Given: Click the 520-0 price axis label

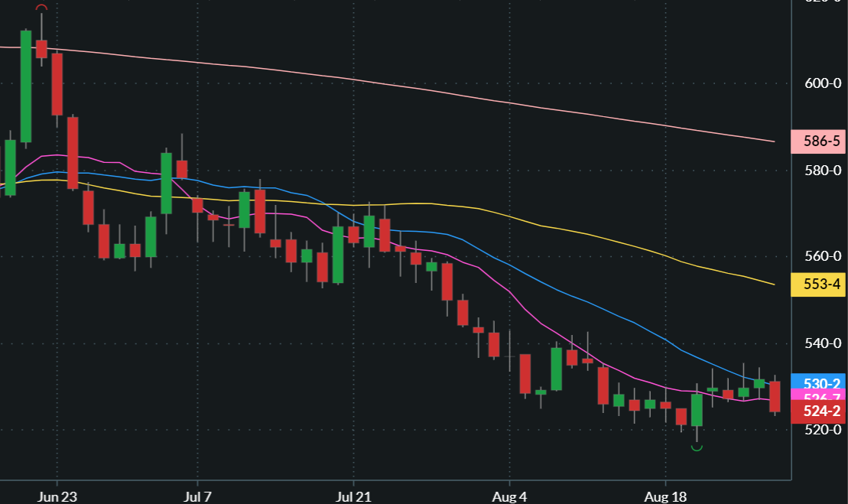Looking at the screenshot, I should pyautogui.click(x=823, y=430).
